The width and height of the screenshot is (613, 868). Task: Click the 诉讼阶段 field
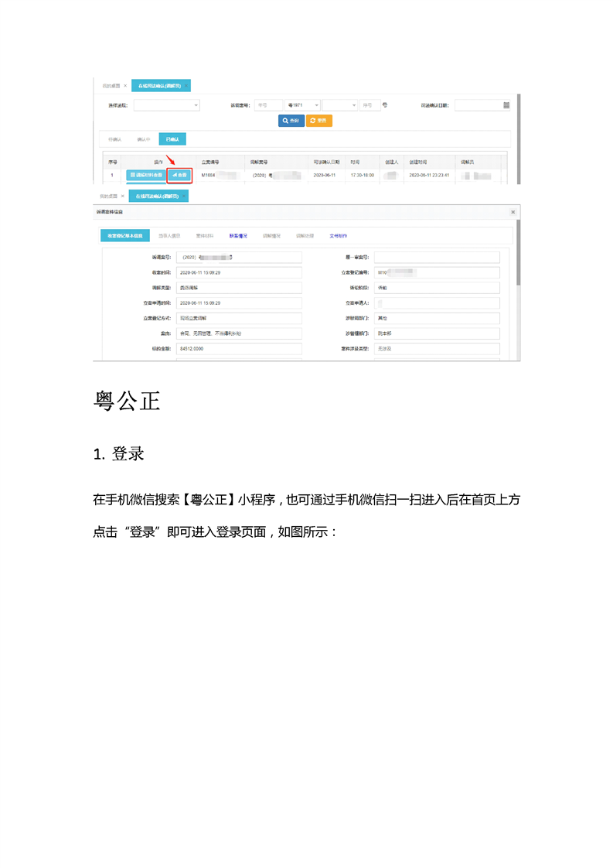click(437, 288)
